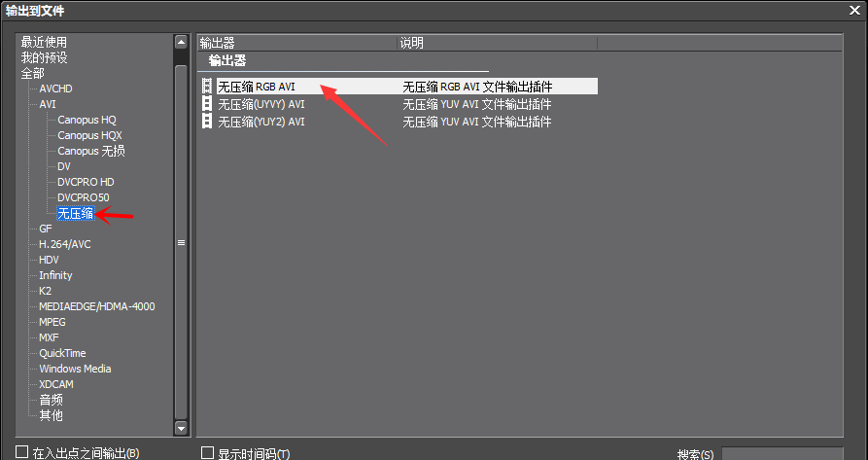The width and height of the screenshot is (868, 460).
Task: Click the film icon for 无压缩 RGB AVI
Action: point(207,87)
